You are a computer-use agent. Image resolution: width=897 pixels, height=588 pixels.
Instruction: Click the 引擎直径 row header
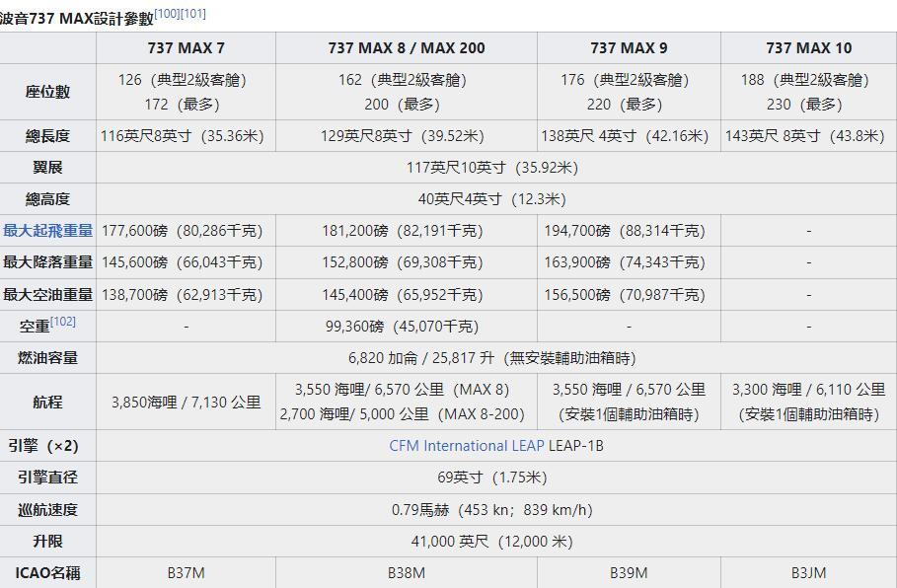(47, 478)
